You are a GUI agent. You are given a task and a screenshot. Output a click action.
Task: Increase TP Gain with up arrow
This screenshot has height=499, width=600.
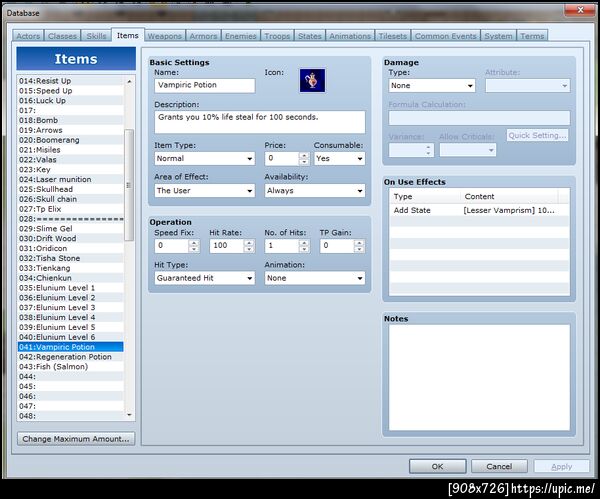(x=359, y=242)
